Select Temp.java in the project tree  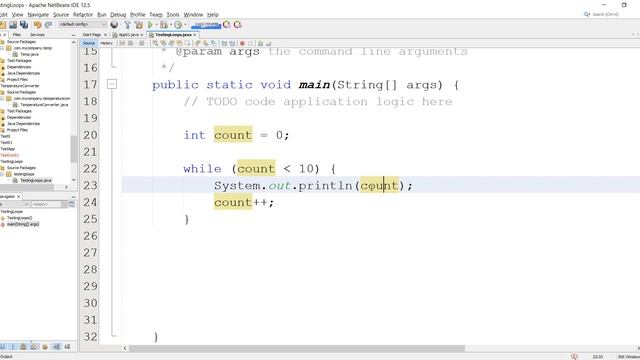click(29, 54)
